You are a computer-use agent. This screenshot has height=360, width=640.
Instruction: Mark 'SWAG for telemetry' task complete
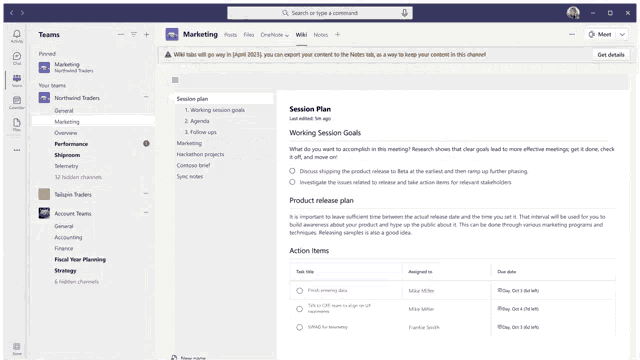(300, 327)
